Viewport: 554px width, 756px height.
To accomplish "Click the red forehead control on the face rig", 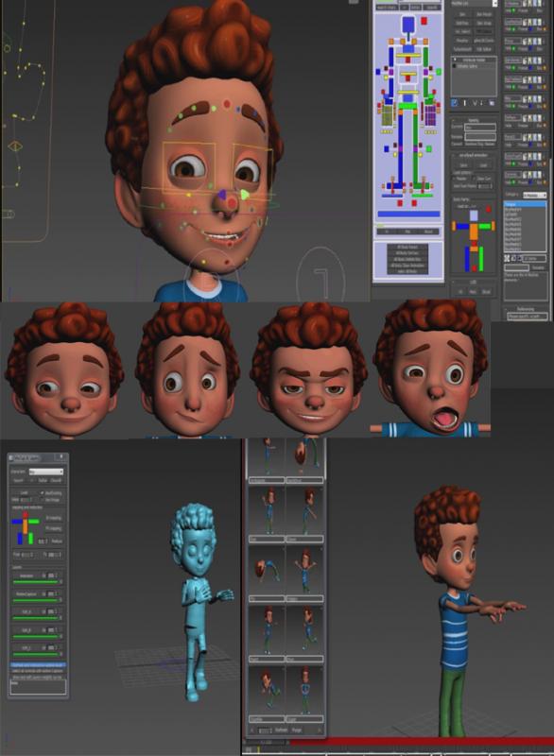I will [x=227, y=104].
